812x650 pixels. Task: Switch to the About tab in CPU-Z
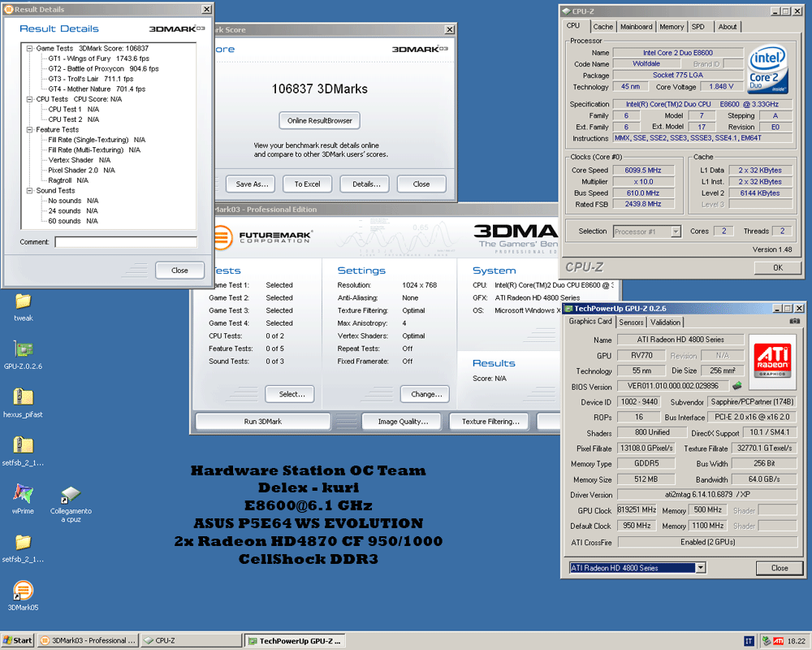point(727,27)
